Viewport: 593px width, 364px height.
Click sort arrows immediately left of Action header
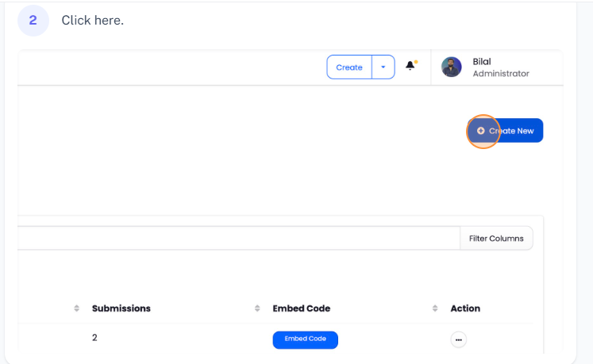(435, 308)
